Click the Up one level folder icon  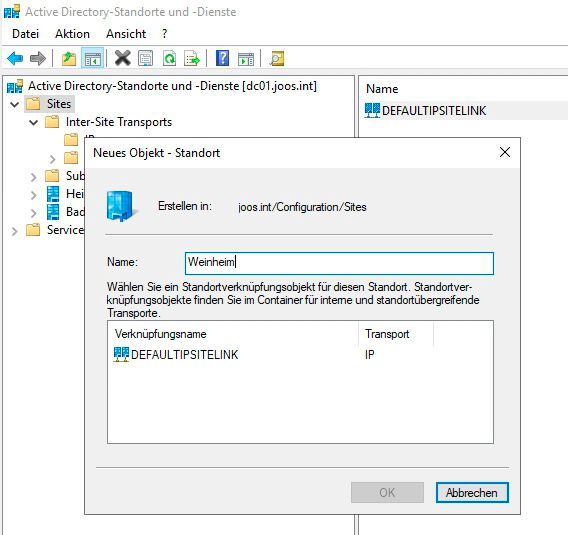(69, 59)
